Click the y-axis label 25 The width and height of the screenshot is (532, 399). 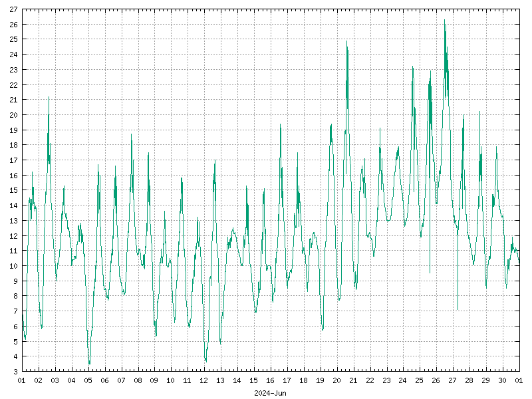coord(13,39)
